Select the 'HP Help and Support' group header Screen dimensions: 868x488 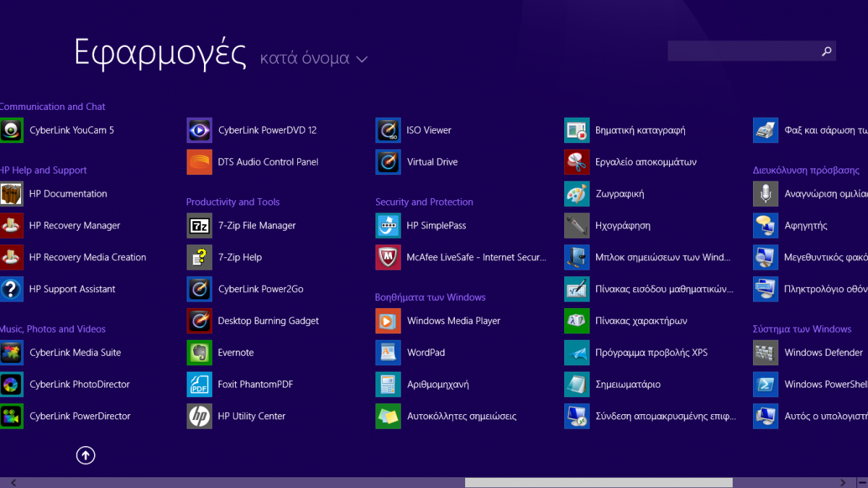(43, 170)
